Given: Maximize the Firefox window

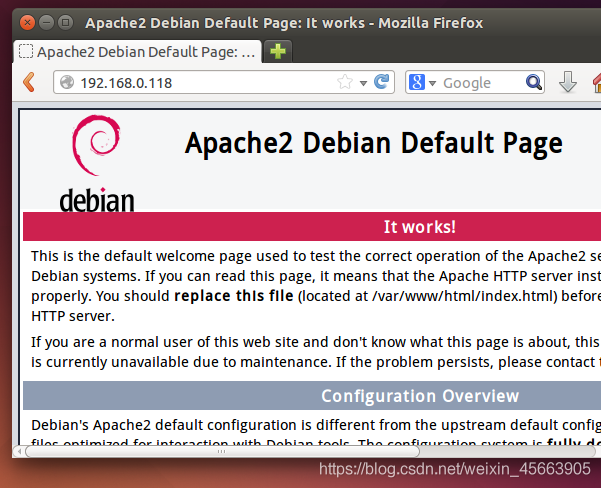Looking at the screenshot, I should click(x=66, y=23).
